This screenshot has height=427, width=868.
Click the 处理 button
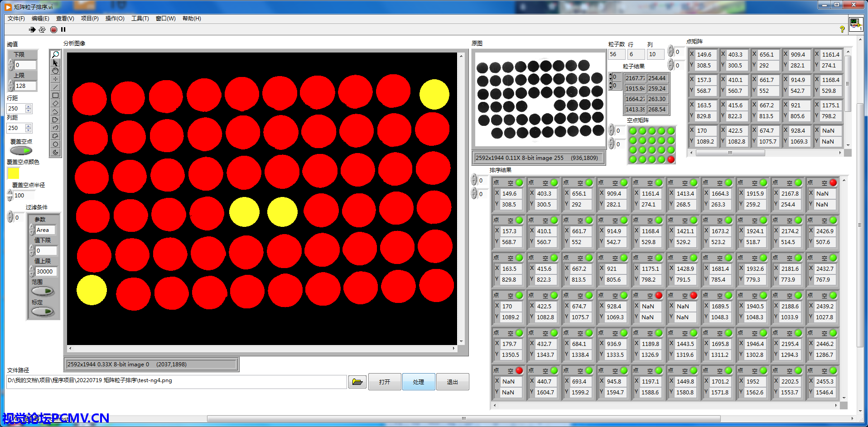tap(419, 382)
